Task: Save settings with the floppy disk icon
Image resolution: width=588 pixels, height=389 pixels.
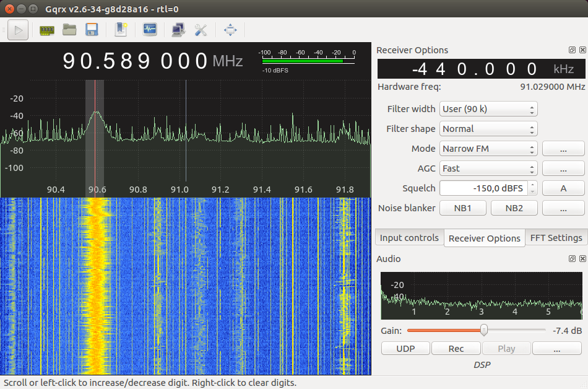Action: pyautogui.click(x=92, y=29)
